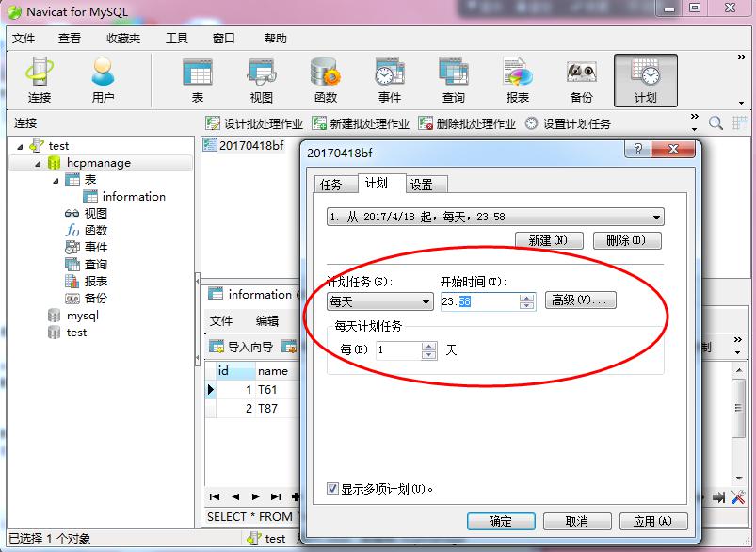756x552 pixels.
Task: Click the 新建(N) button
Action: (x=549, y=240)
